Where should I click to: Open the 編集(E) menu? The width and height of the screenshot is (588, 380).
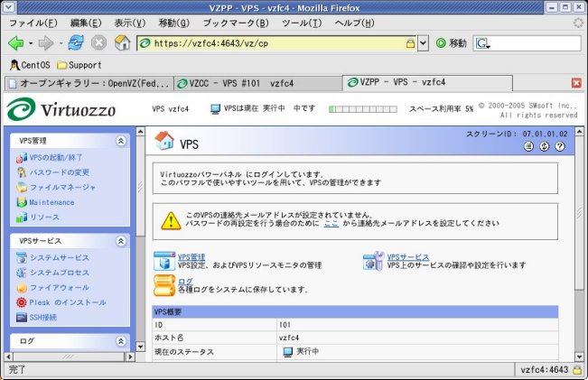[x=86, y=23]
